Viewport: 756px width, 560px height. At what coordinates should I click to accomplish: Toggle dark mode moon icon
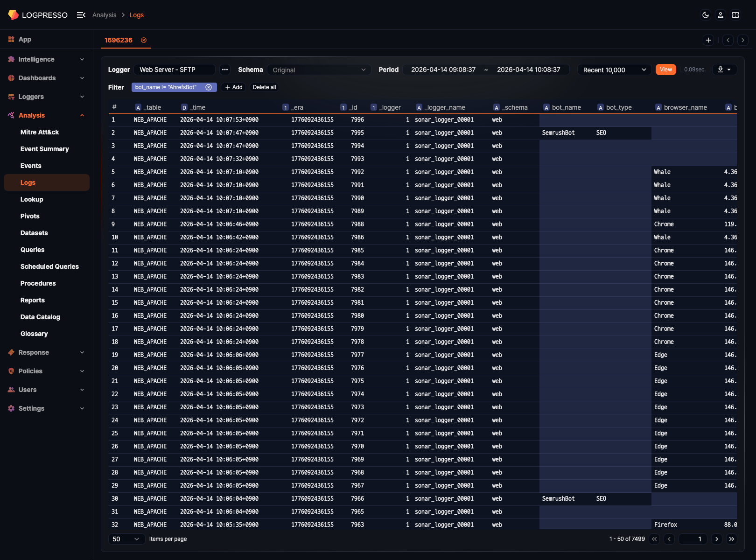point(706,15)
